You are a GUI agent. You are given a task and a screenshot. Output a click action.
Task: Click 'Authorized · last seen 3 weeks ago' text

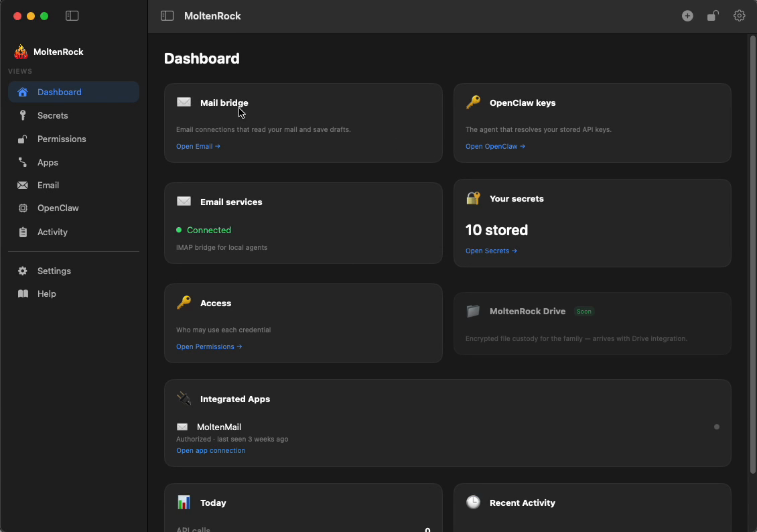coord(232,440)
